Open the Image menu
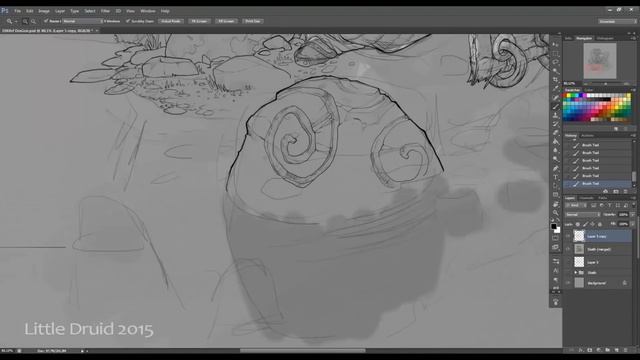Image resolution: width=640 pixels, height=360 pixels. coord(44,11)
